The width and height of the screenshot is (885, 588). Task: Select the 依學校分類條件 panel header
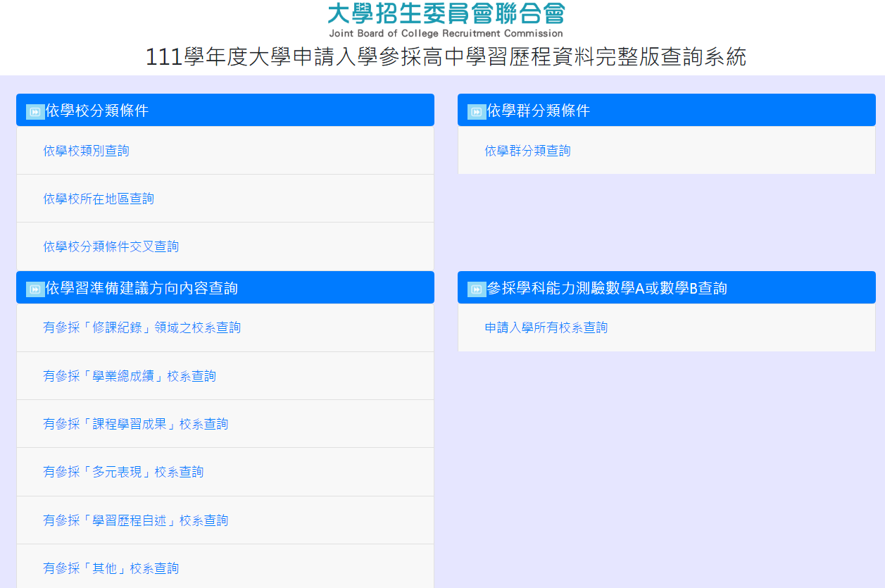pos(225,110)
